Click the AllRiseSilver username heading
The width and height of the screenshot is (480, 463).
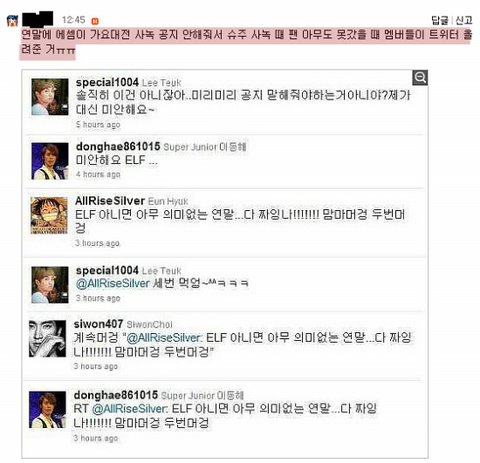tap(110, 201)
